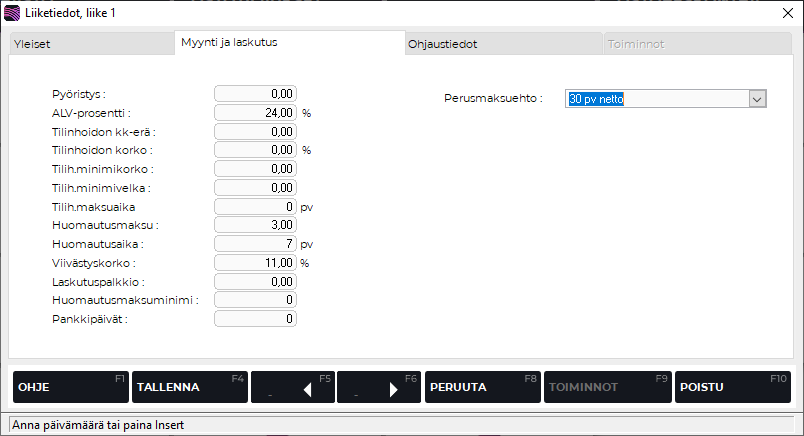
Task: Click the Pankkipäivät input field
Action: click(x=256, y=319)
